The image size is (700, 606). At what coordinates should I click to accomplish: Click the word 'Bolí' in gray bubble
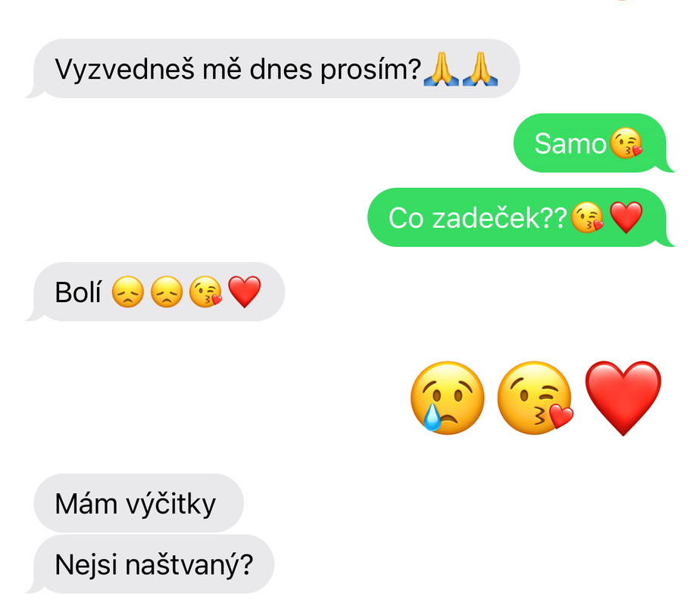(x=78, y=292)
